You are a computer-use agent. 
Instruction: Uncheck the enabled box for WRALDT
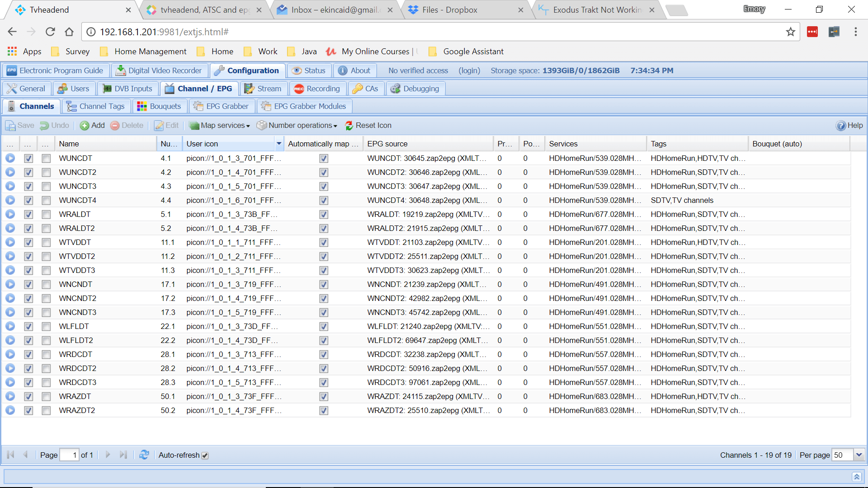click(28, 214)
